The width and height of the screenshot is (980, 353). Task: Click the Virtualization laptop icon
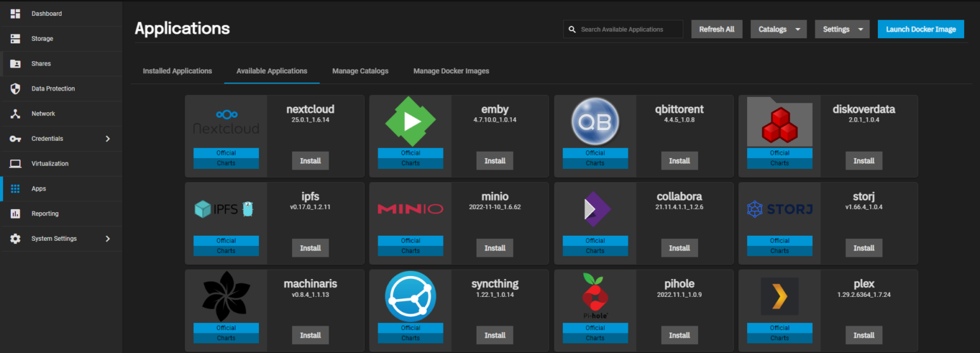[15, 164]
